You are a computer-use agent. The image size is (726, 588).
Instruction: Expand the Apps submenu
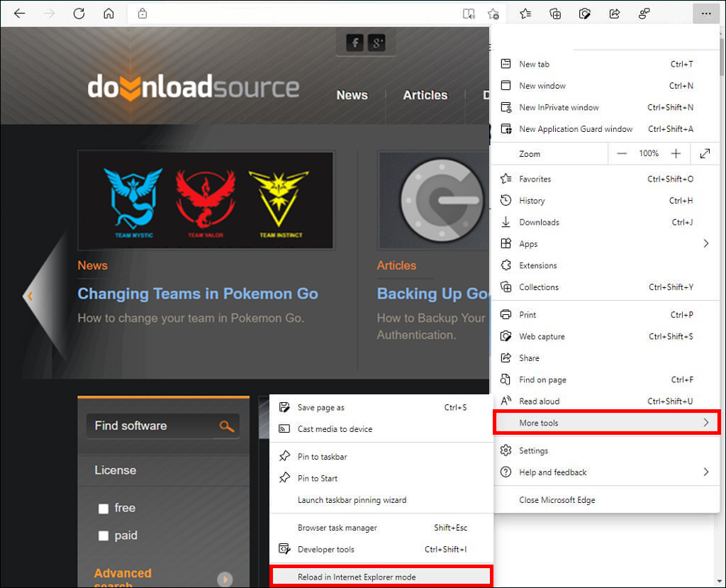click(x=605, y=244)
